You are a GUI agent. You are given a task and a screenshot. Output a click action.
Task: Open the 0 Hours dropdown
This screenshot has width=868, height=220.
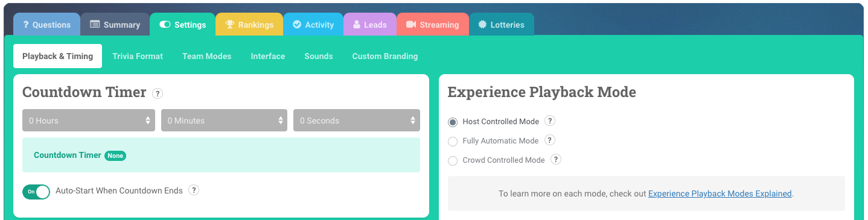pyautogui.click(x=89, y=120)
